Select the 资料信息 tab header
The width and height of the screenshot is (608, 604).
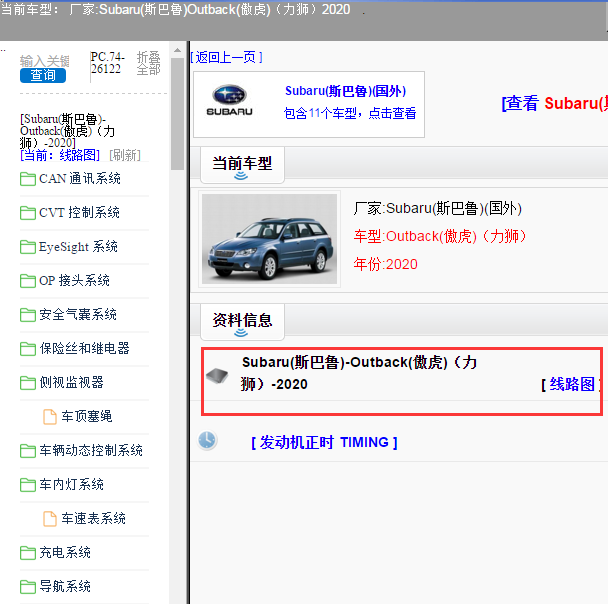pyautogui.click(x=242, y=321)
